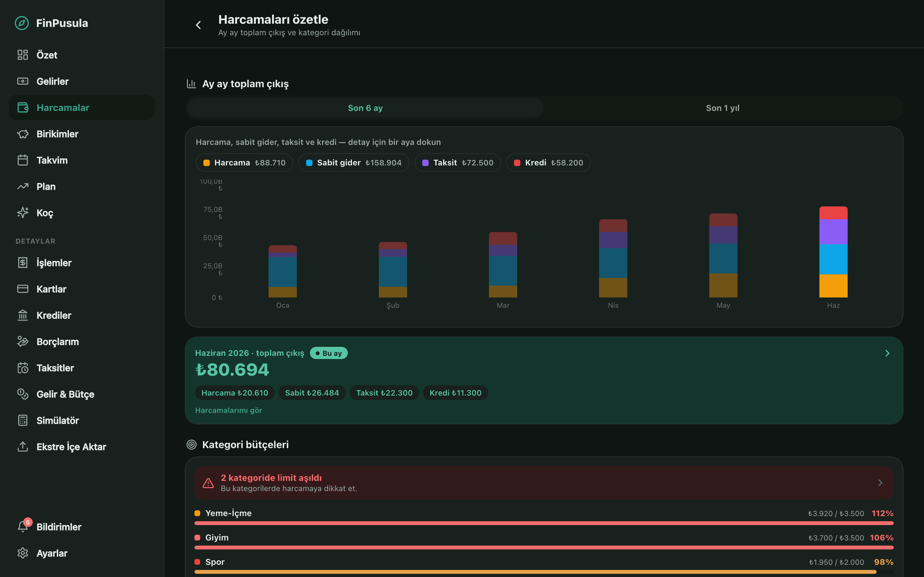Click the Ekstre İçe Aktar upload icon
924x577 pixels.
[x=23, y=447]
